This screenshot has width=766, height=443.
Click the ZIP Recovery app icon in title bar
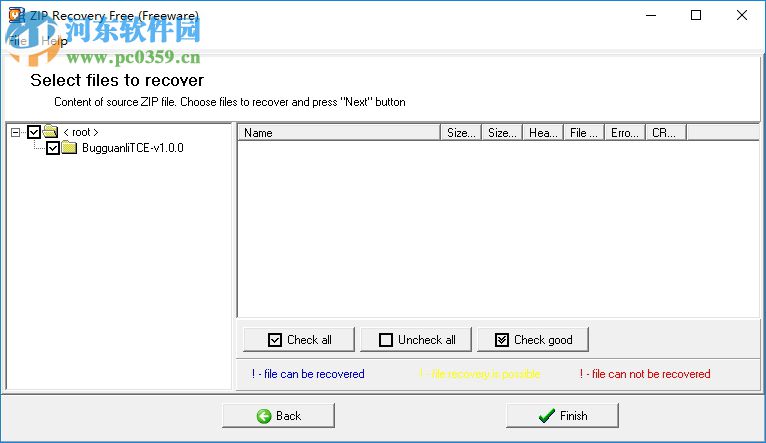click(17, 15)
